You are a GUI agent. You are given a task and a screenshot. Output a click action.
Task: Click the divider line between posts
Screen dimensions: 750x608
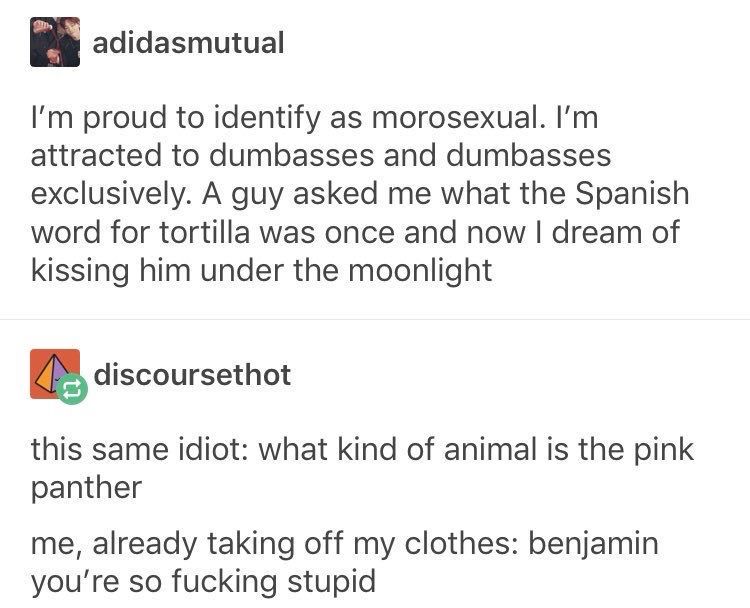pyautogui.click(x=375, y=319)
